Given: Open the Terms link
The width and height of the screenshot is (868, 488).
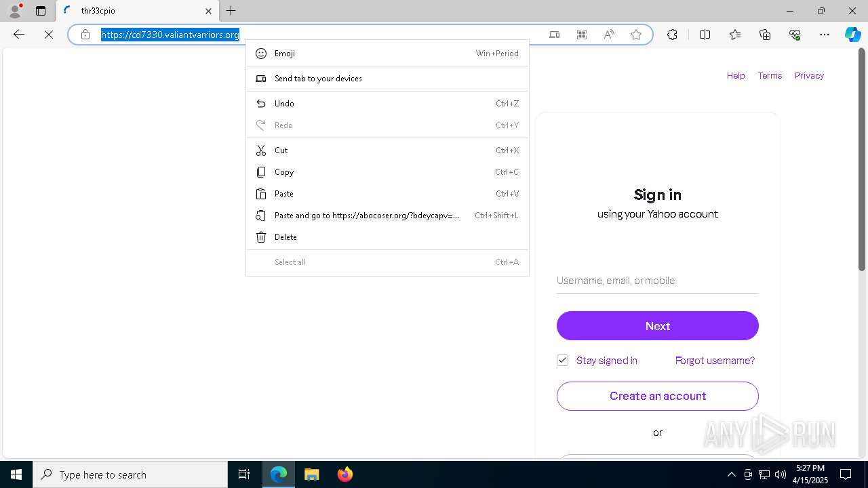Looking at the screenshot, I should 770,76.
